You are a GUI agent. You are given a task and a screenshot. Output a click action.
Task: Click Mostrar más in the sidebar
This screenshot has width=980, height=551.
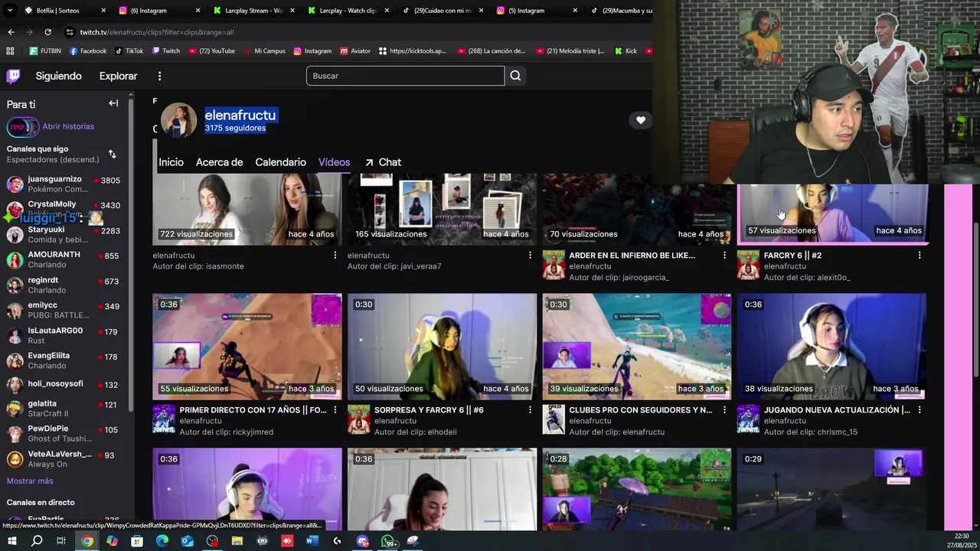tap(30, 481)
